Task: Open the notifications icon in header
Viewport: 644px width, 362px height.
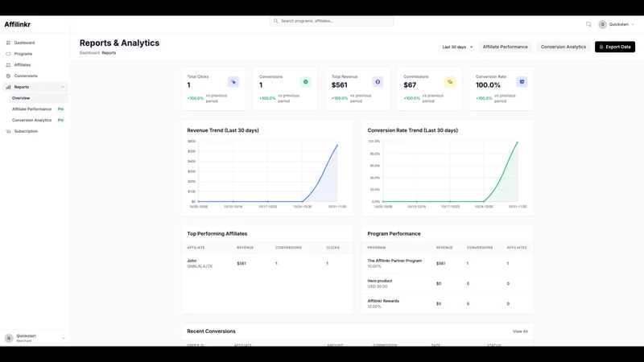Action: (588, 25)
